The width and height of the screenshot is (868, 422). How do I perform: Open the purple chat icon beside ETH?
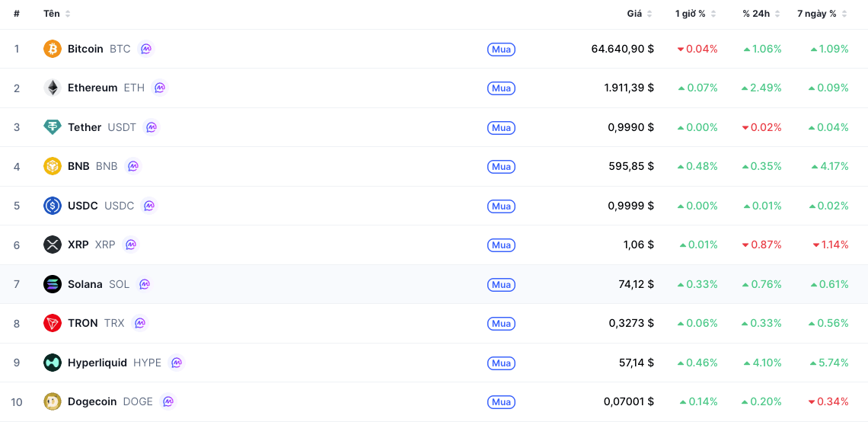tap(159, 88)
